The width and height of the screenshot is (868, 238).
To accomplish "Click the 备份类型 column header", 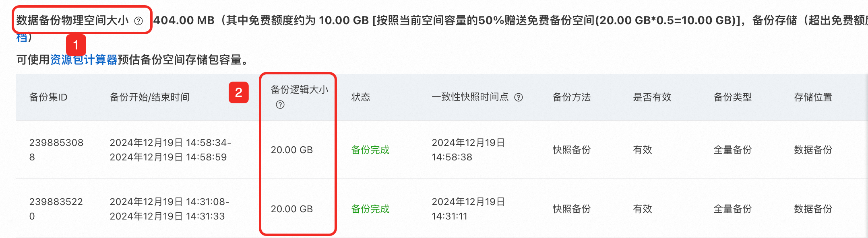I will coord(732,97).
